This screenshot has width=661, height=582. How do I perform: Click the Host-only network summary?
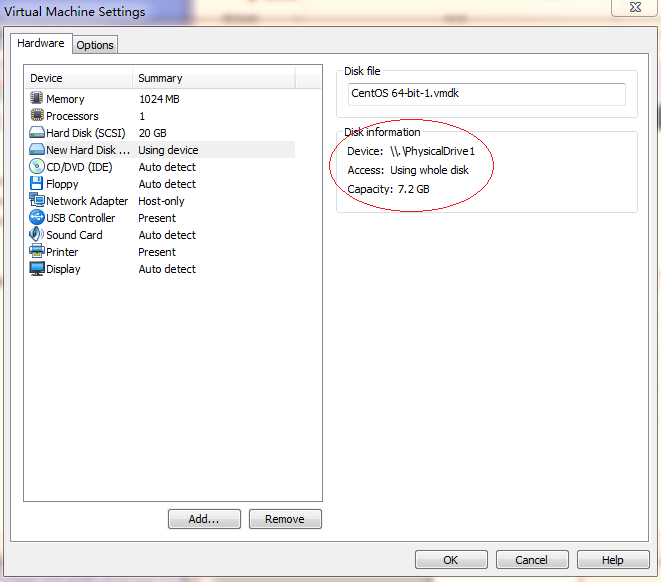click(x=161, y=201)
